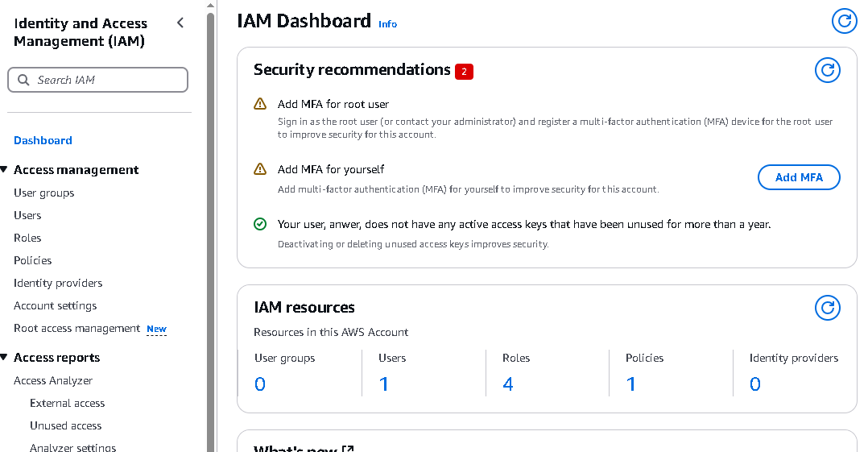Open the Info link beside IAM Dashboard

387,24
